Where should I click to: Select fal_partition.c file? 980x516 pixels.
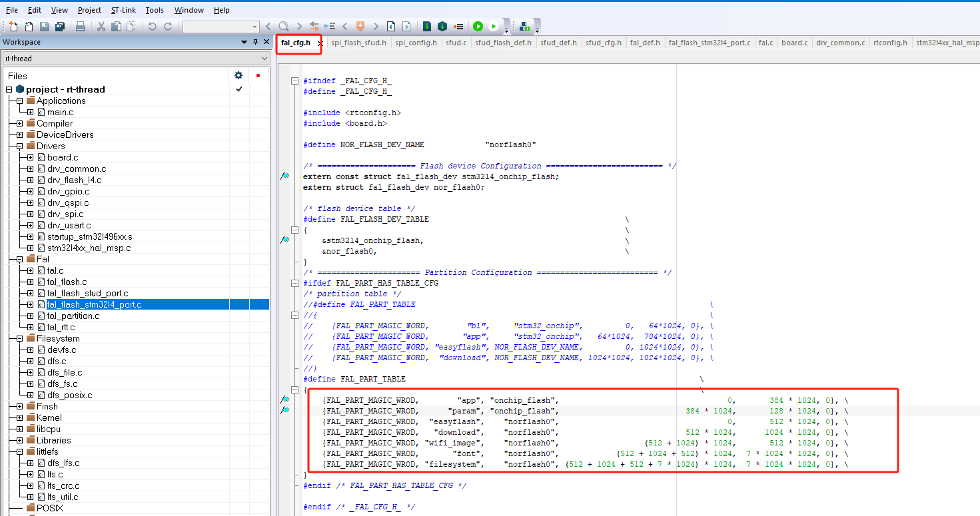[73, 316]
